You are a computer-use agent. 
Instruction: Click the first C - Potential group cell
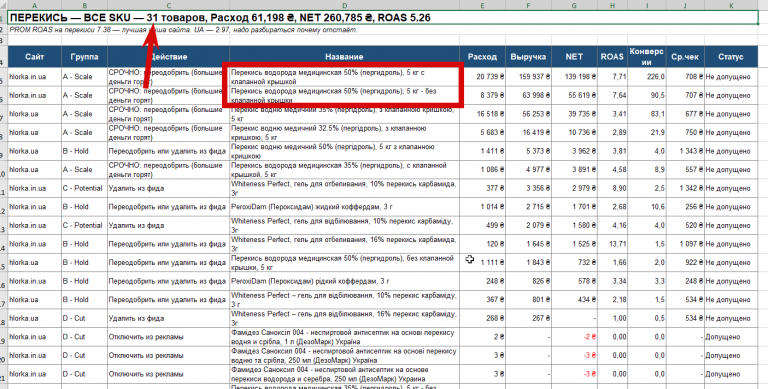click(x=85, y=189)
